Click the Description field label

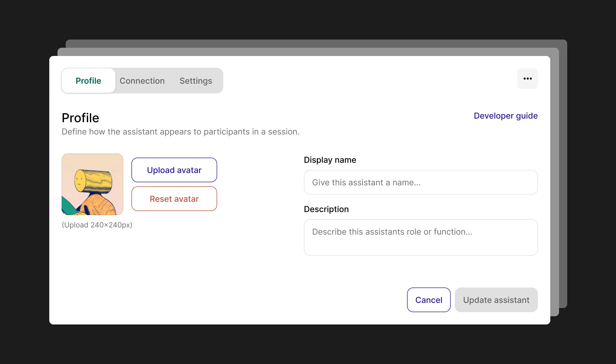326,209
